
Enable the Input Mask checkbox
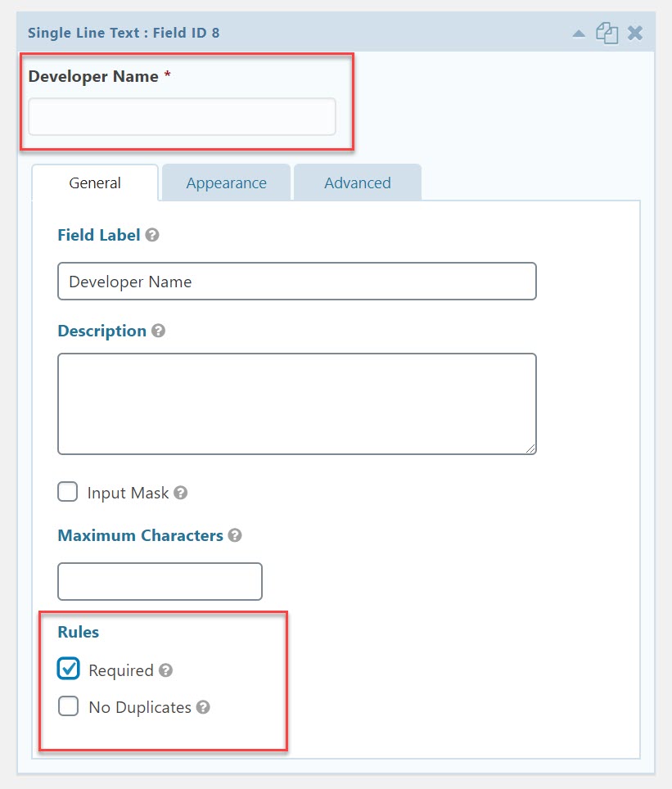click(x=67, y=492)
